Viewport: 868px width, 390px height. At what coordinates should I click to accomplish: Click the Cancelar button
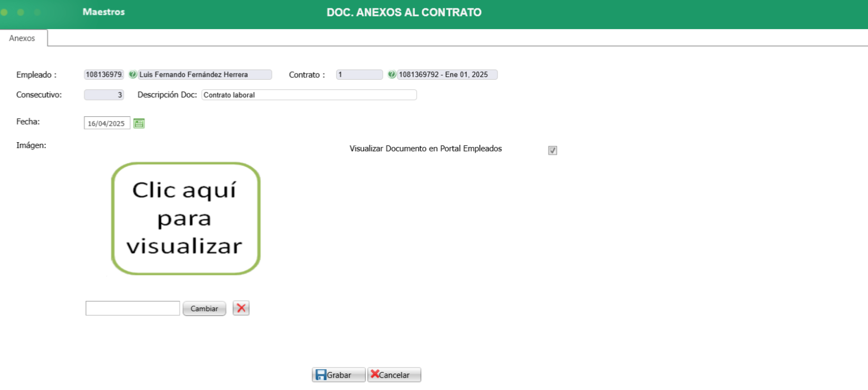(394, 375)
